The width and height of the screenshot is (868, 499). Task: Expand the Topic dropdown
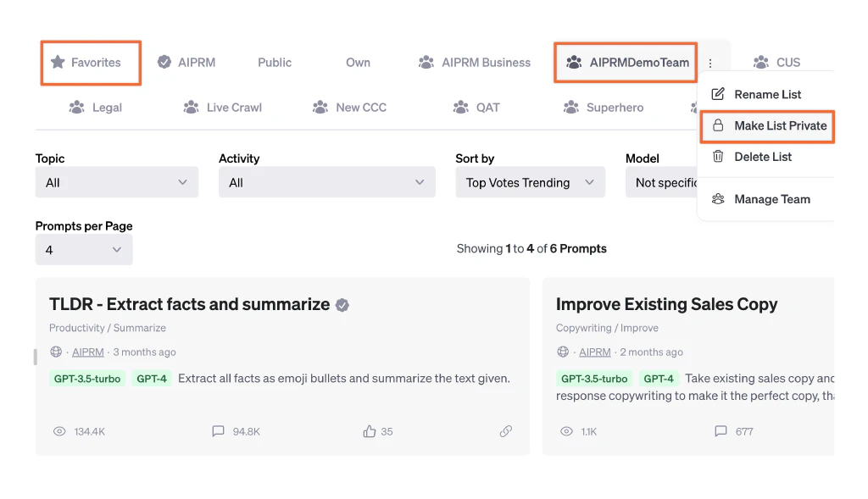[117, 182]
